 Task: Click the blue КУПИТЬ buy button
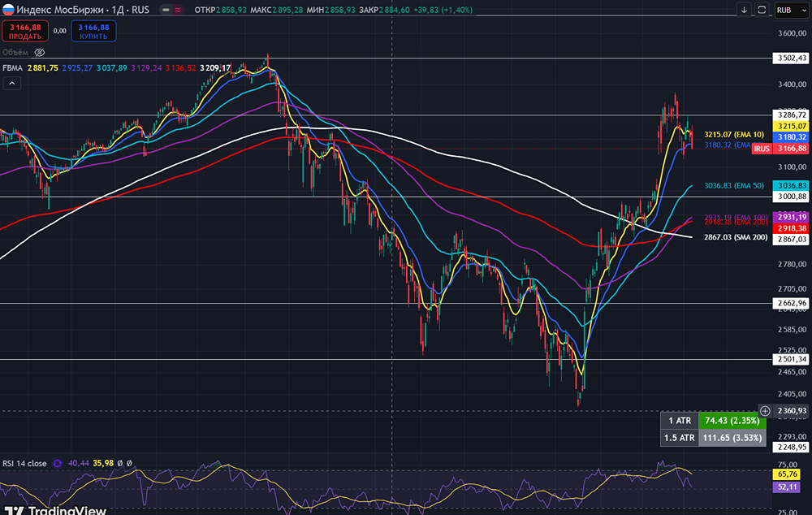coord(93,31)
